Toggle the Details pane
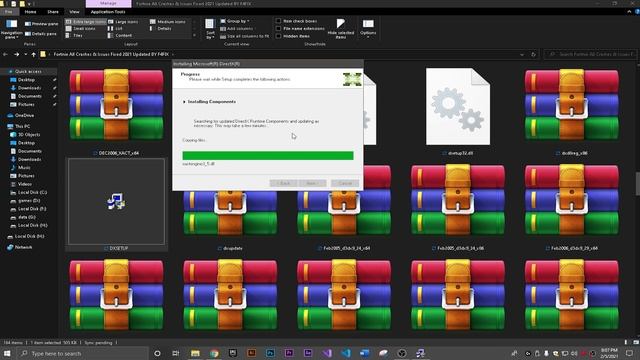Image resolution: width=640 pixels, height=360 pixels. click(41, 34)
